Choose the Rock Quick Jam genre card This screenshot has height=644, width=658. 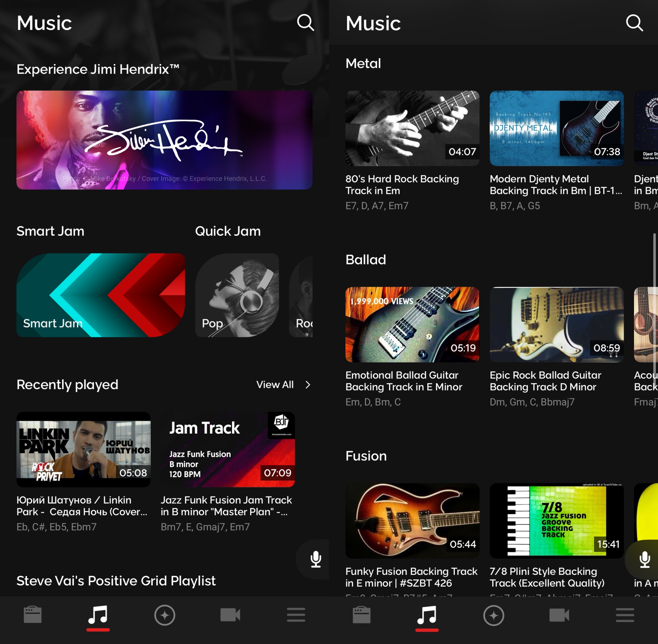301,295
